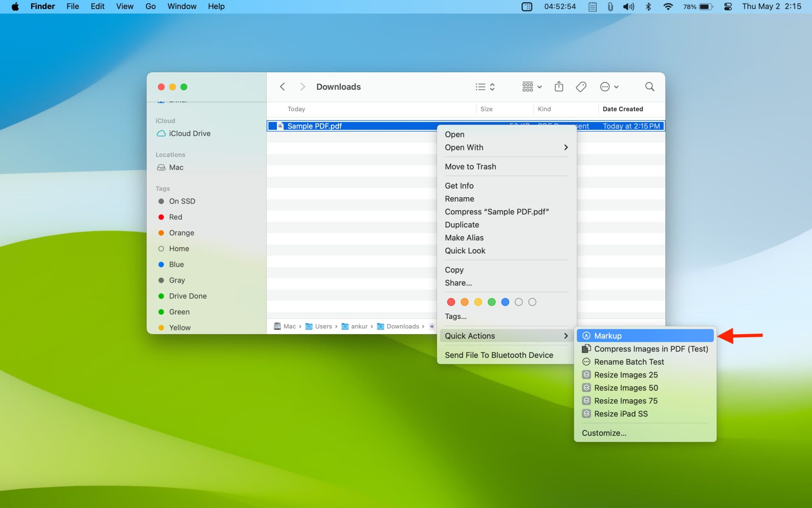The height and width of the screenshot is (508, 812).
Task: Select Resize Images 25 quick action
Action: (645, 375)
